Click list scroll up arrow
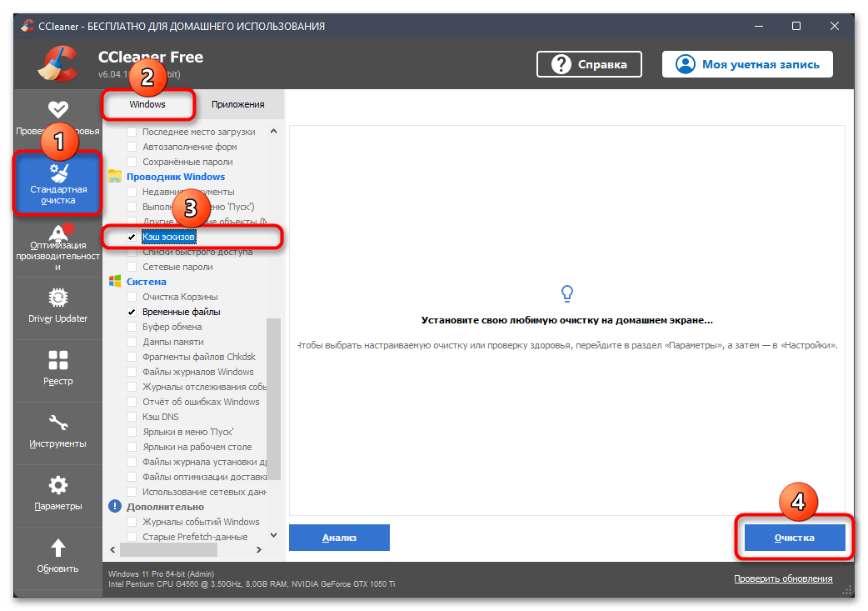Screen dimensions: 868x611 273,131
